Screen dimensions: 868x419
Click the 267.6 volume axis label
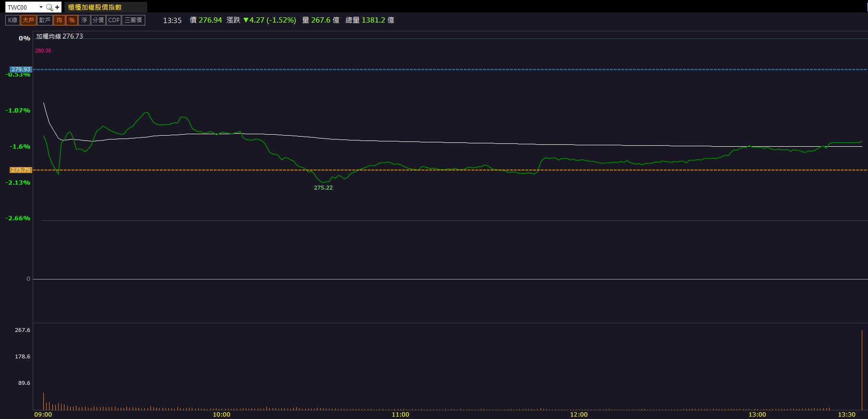coord(23,330)
